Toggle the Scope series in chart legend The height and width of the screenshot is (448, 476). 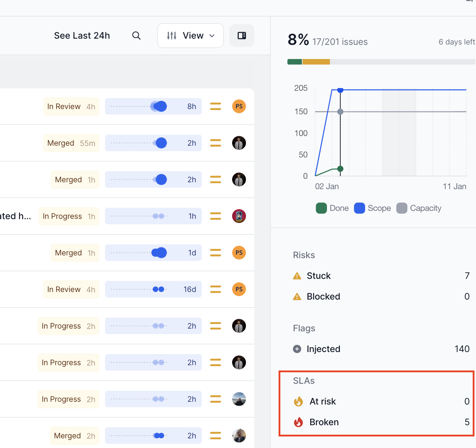click(373, 208)
